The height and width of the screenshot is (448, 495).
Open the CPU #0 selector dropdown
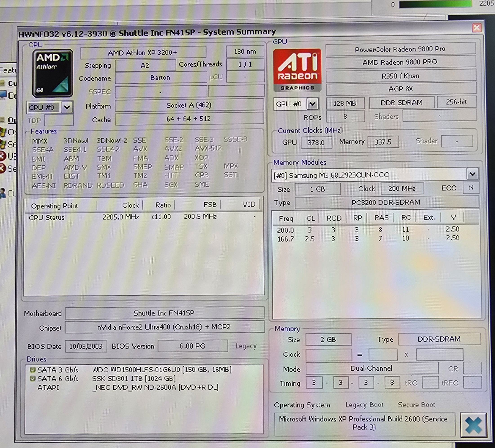tap(67, 107)
